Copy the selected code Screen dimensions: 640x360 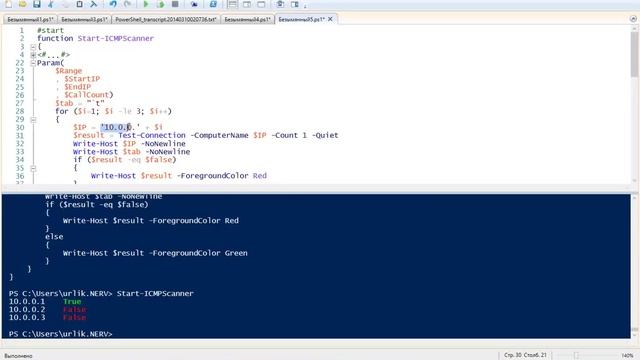pyautogui.click(x=65, y=4)
